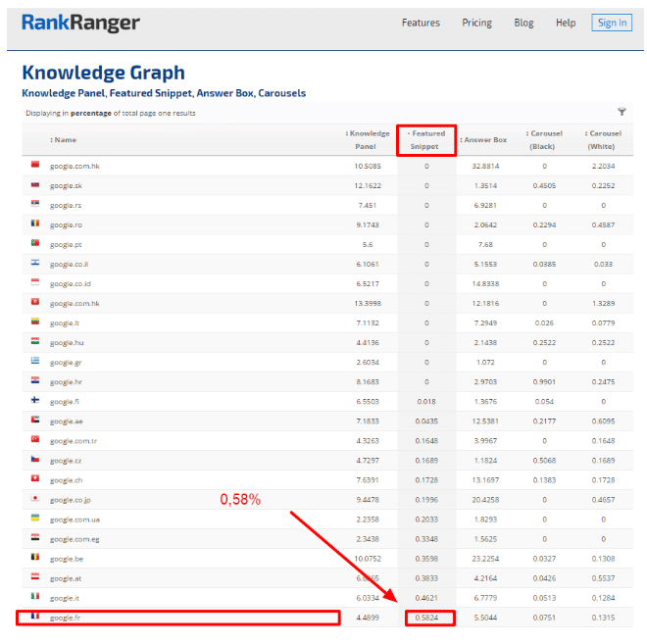Screen dimensions: 647x644
Task: Select the google.com.tr row name
Action: (74, 441)
